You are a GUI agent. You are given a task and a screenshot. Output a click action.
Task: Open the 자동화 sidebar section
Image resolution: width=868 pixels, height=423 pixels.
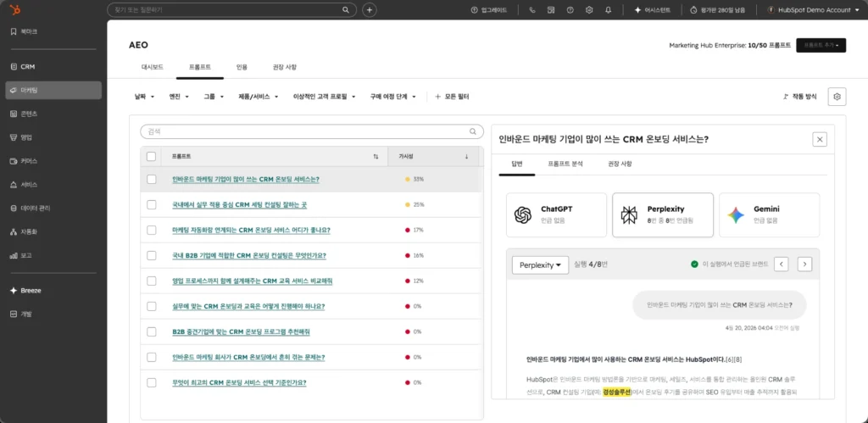[x=53, y=231]
